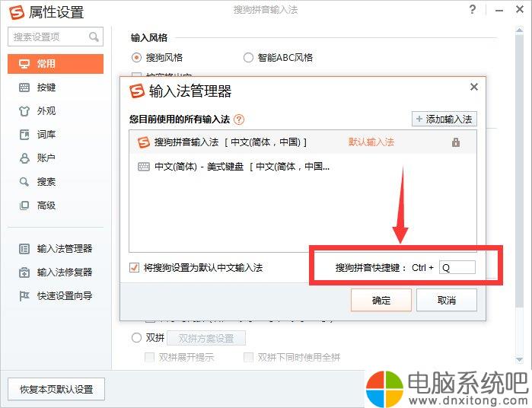The width and height of the screenshot is (532, 408).
Task: Select the 搜狗风格 radio button
Action: (x=136, y=58)
